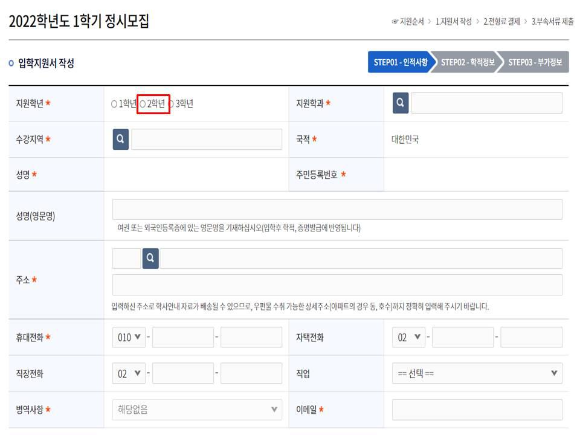
Task: Click the 입학지원서 작성 heading
Action: click(x=46, y=63)
